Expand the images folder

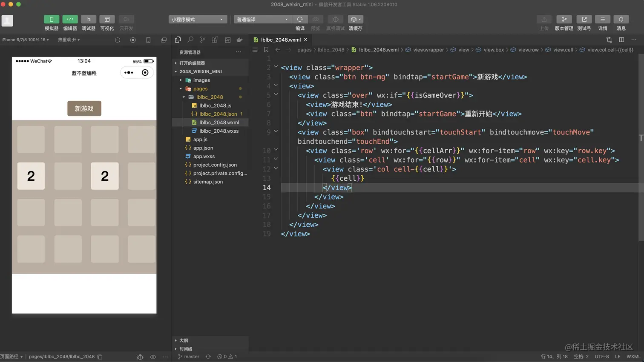point(210,80)
